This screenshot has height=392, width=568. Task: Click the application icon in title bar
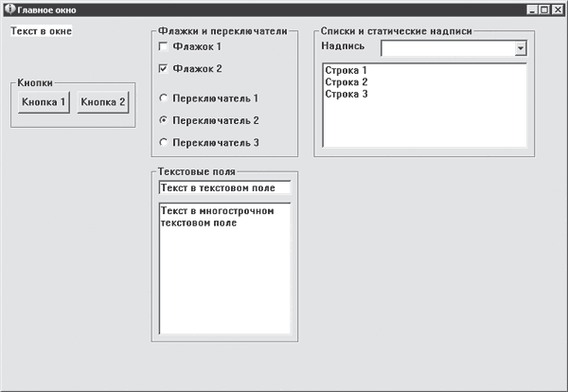coord(8,8)
